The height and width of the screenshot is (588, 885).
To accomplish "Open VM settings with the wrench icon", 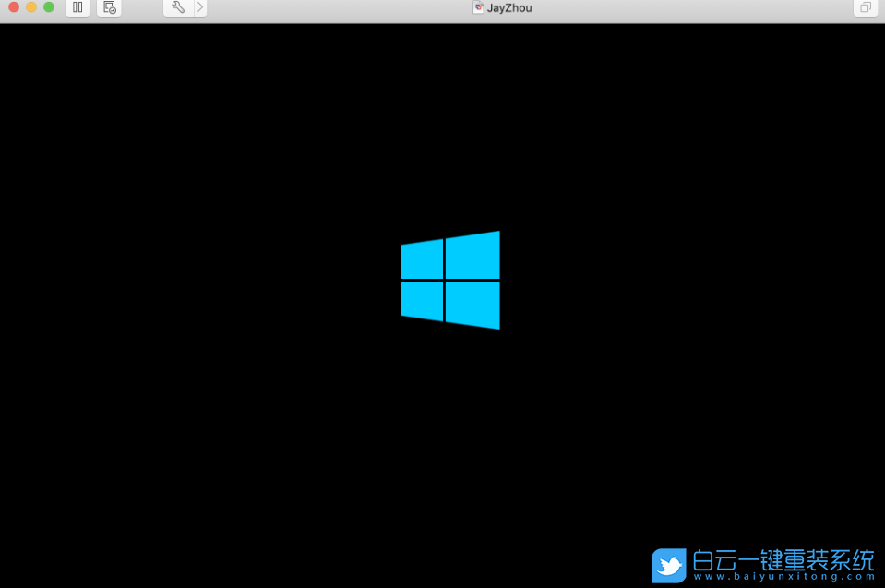I will click(179, 7).
